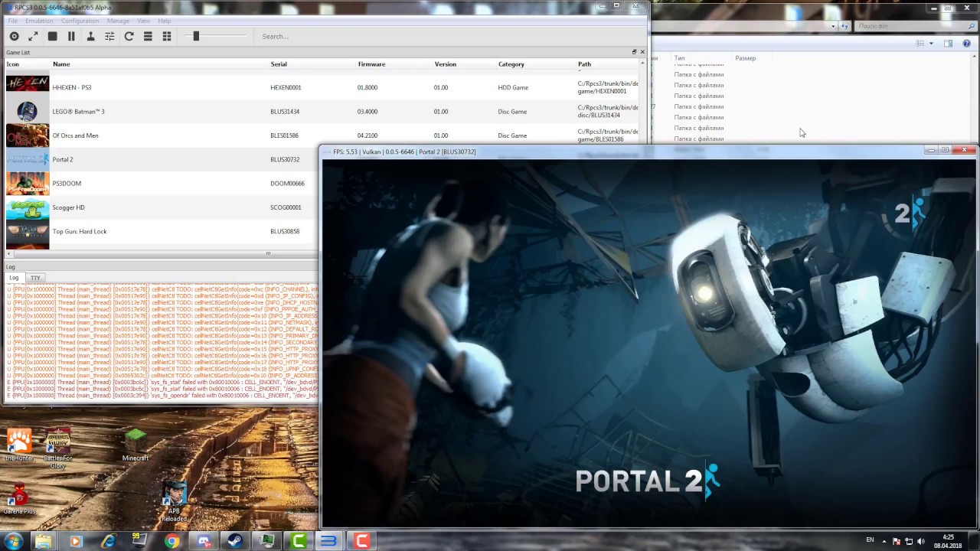980x551 pixels.
Task: Open Steam from taskbar
Action: 234,541
